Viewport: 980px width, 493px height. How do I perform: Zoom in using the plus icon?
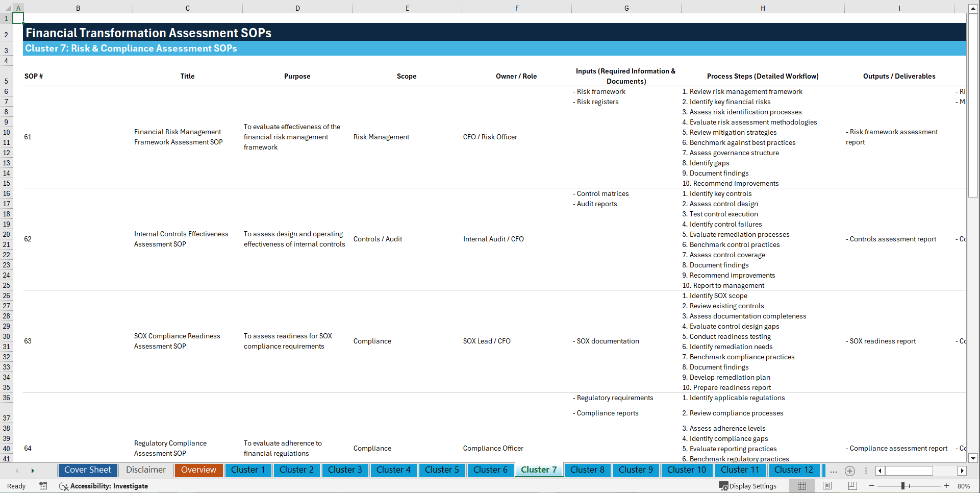pos(947,486)
